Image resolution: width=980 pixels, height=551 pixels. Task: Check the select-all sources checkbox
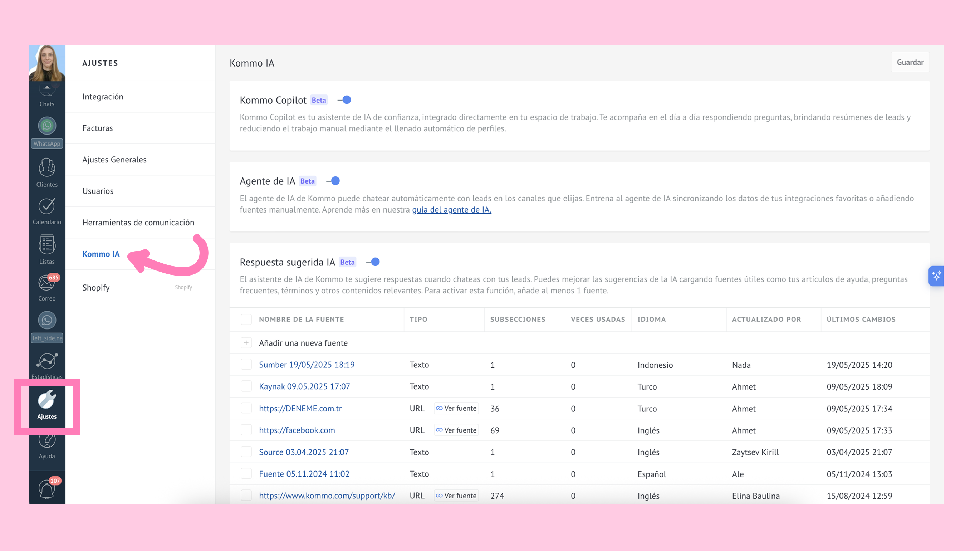click(x=246, y=319)
